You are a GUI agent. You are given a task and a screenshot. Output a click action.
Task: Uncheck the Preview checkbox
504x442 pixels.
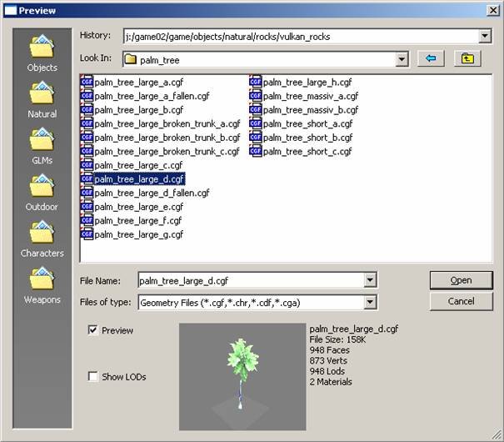coord(92,330)
